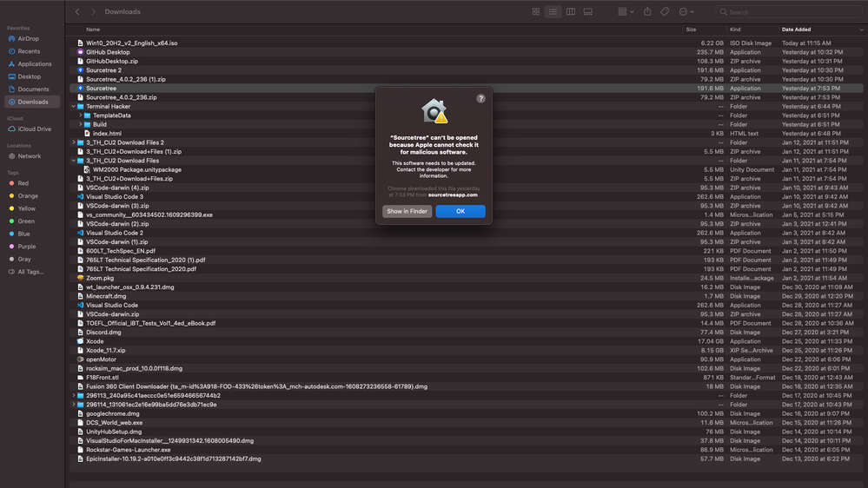868x488 pixels.
Task: Select Discord.dmg file
Action: (x=103, y=333)
